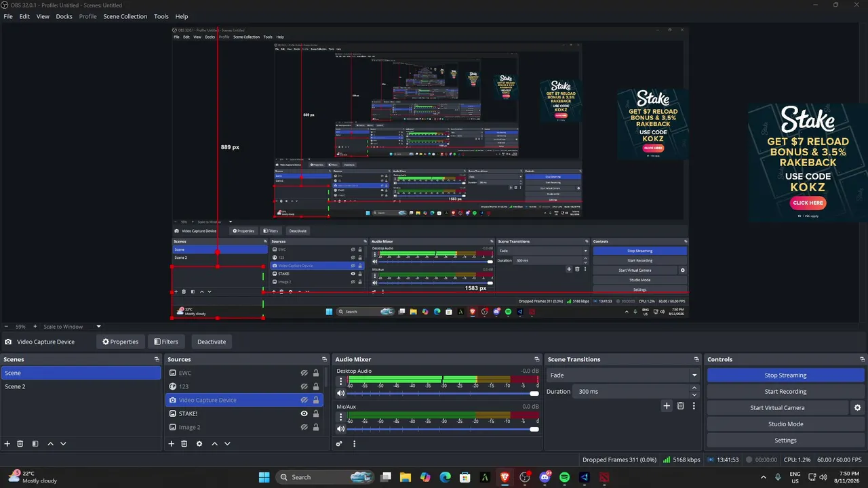Undock the Scenes panel
Image resolution: width=868 pixels, height=488 pixels.
(x=157, y=360)
